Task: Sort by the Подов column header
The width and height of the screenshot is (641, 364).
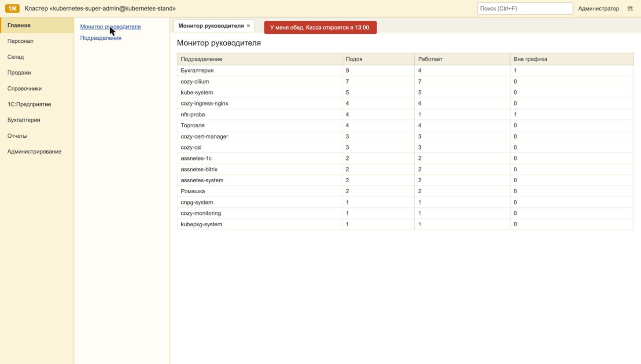Action: click(378, 59)
